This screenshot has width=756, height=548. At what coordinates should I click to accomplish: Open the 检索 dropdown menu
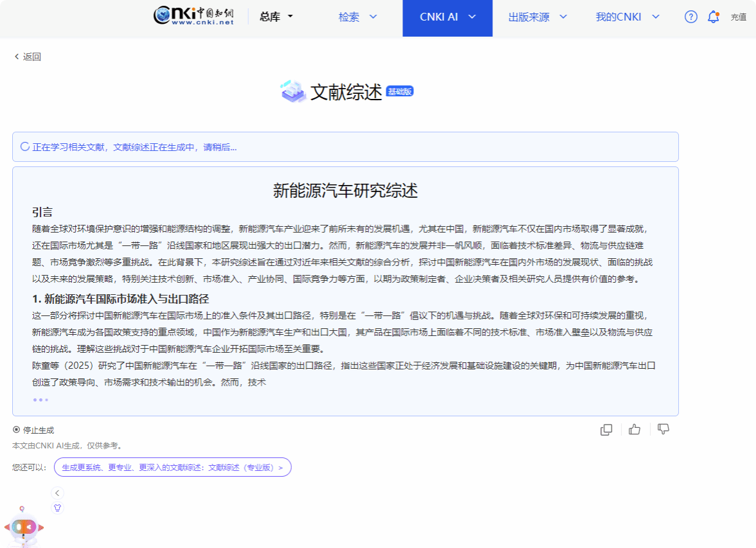pyautogui.click(x=357, y=17)
